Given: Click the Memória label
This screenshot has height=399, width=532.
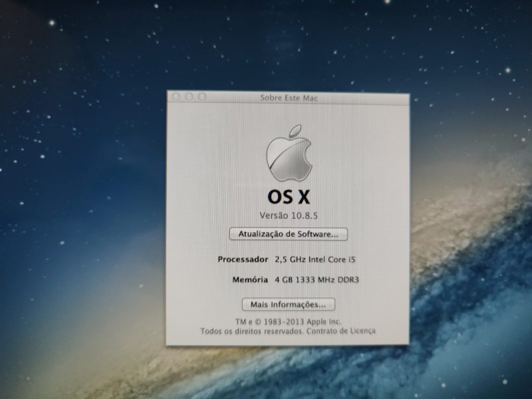Looking at the screenshot, I should (x=251, y=280).
